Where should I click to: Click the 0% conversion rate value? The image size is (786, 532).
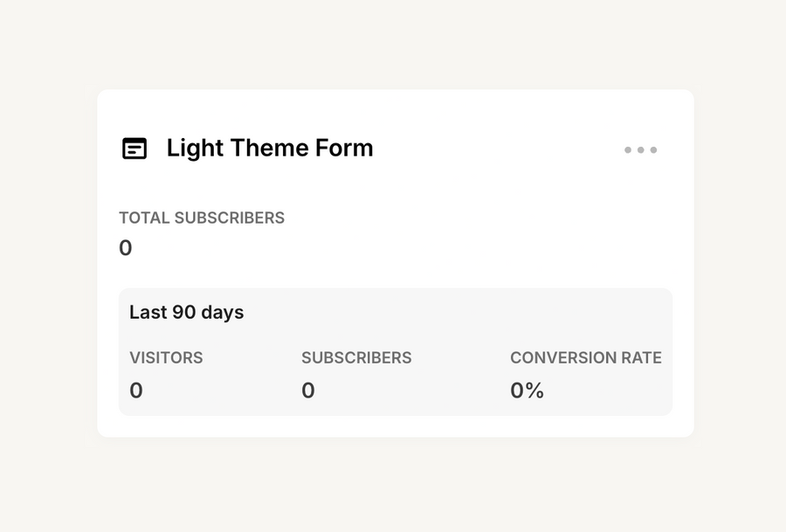click(526, 390)
